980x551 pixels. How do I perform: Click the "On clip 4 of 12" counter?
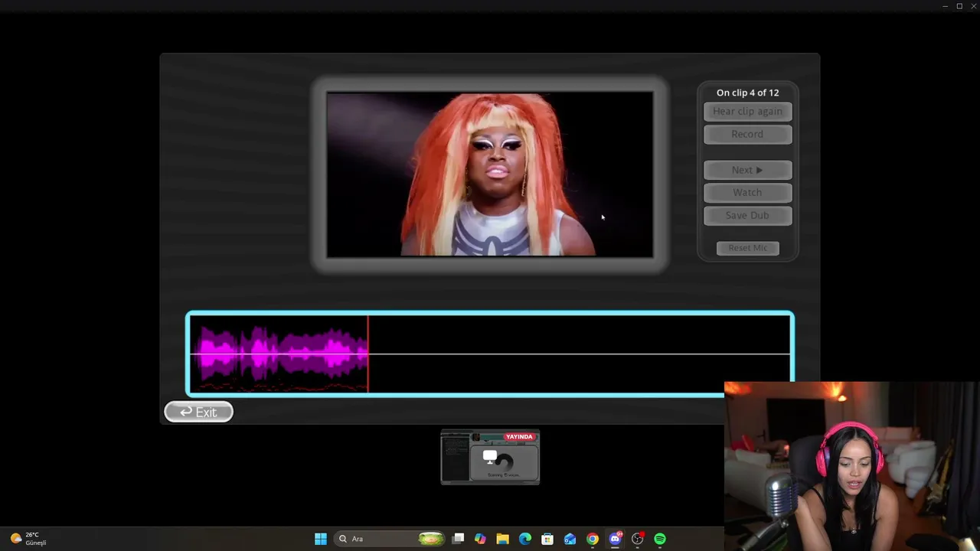747,93
